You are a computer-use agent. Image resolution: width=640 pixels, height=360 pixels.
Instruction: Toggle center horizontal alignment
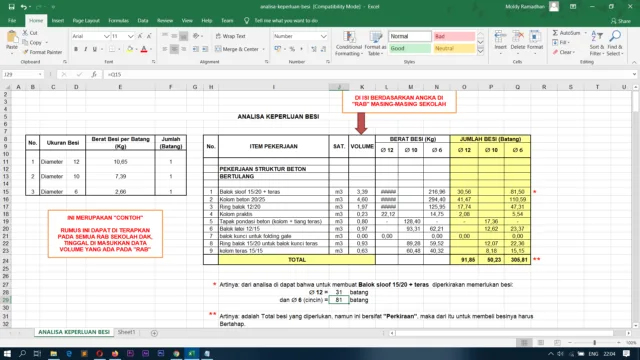[x=174, y=49]
